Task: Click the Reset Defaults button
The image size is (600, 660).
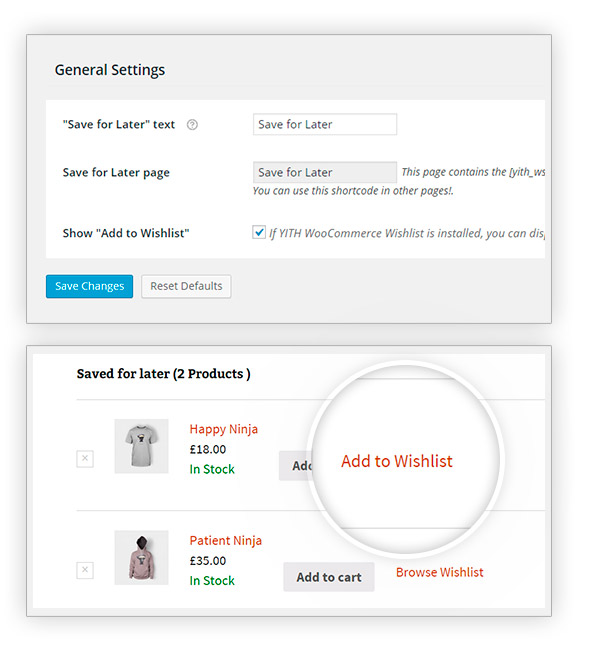Action: click(186, 287)
